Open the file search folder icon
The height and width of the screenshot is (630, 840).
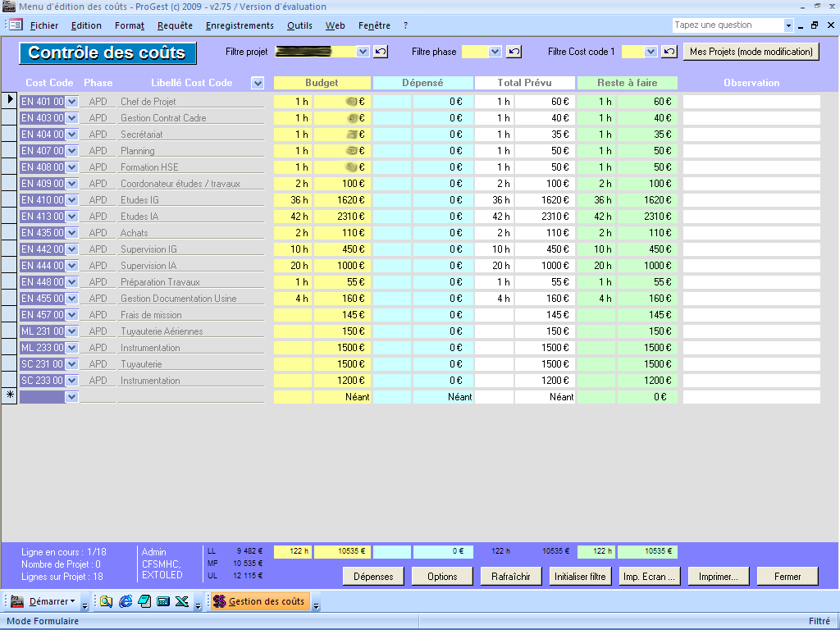coord(106,601)
